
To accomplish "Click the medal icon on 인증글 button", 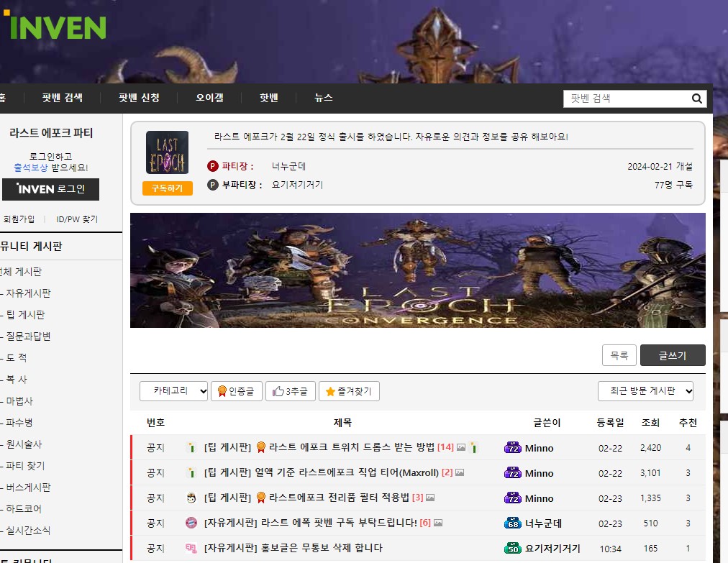I will pos(222,391).
